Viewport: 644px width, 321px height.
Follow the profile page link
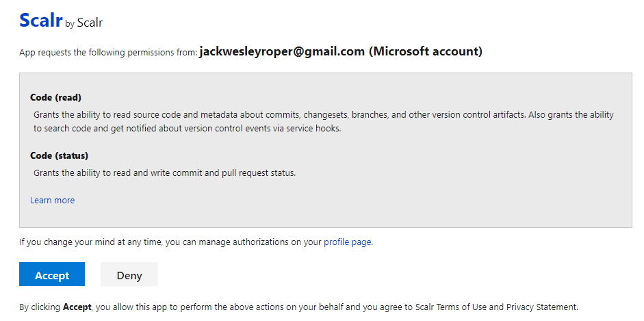pyautogui.click(x=348, y=242)
